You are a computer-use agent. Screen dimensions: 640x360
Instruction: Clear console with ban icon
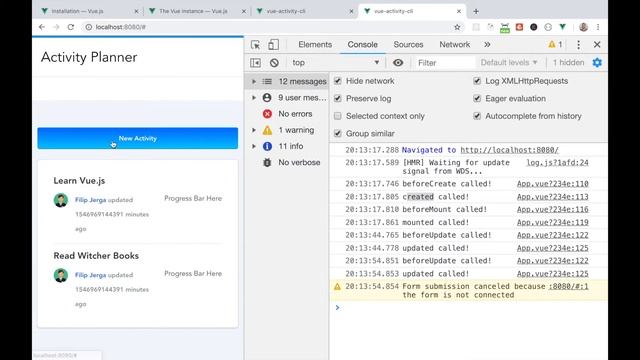[274, 63]
